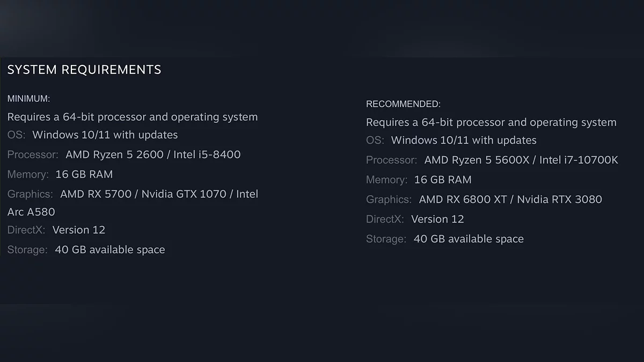Click the AMD Ryzen 5 5600X processor text
The width and height of the screenshot is (644, 362).
tap(476, 160)
